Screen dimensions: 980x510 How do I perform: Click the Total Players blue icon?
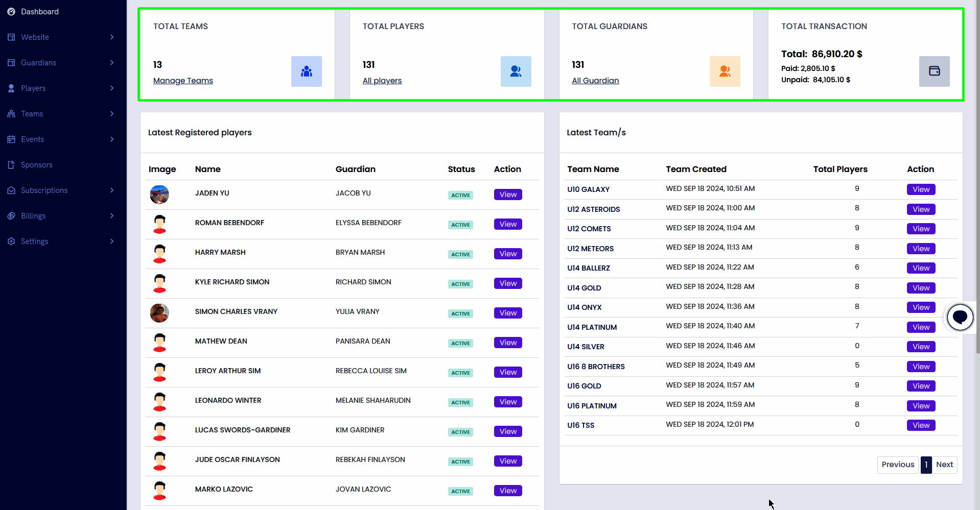[516, 71]
